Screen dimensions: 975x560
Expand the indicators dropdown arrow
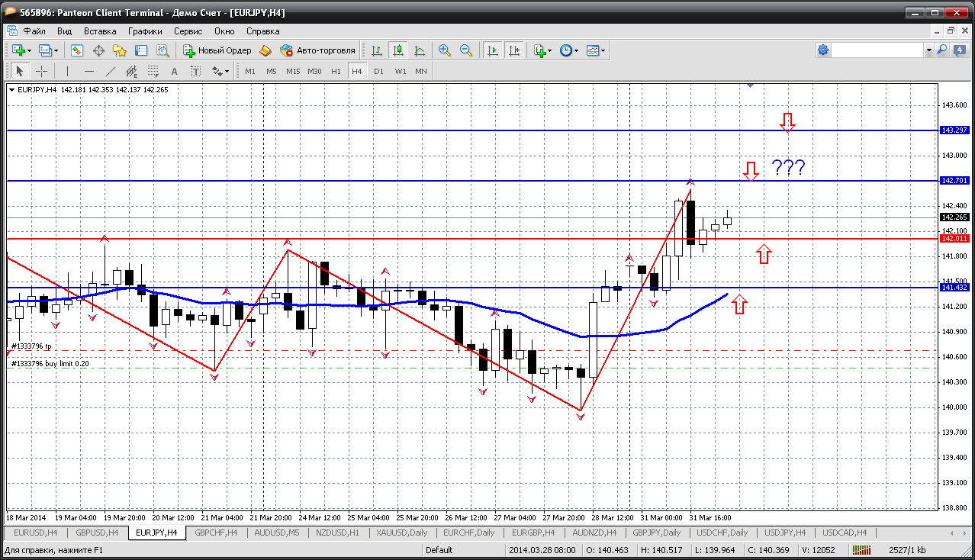[x=551, y=51]
